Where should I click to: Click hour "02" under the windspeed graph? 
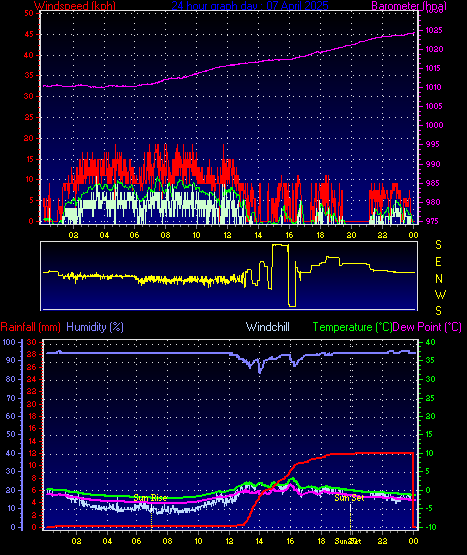point(73,235)
